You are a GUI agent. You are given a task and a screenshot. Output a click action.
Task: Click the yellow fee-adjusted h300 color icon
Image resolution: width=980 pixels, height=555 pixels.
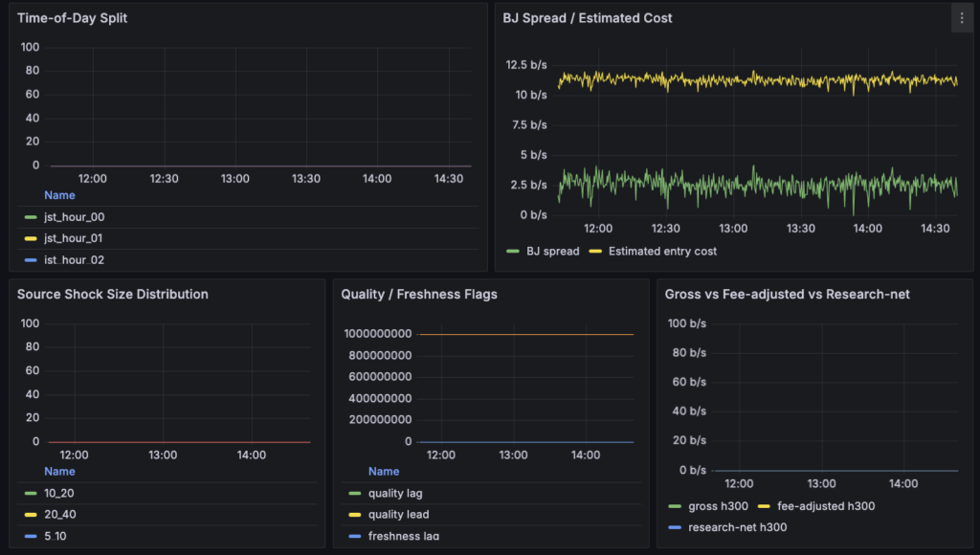765,506
